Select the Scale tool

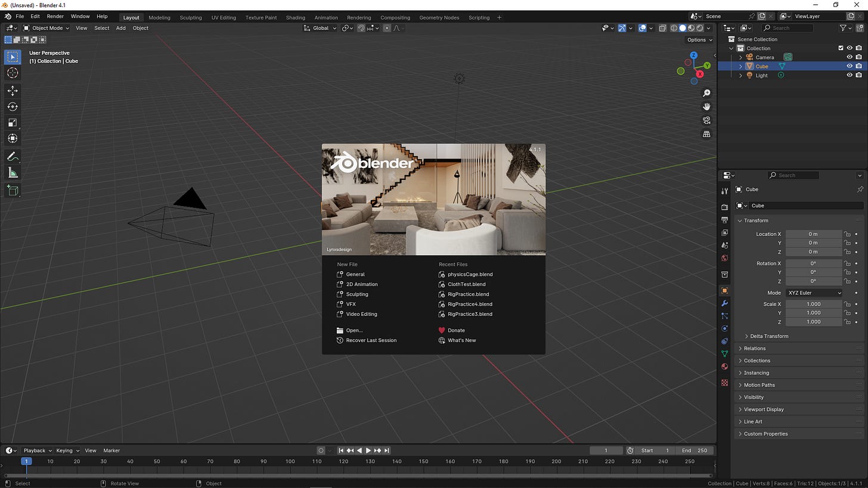pos(13,123)
